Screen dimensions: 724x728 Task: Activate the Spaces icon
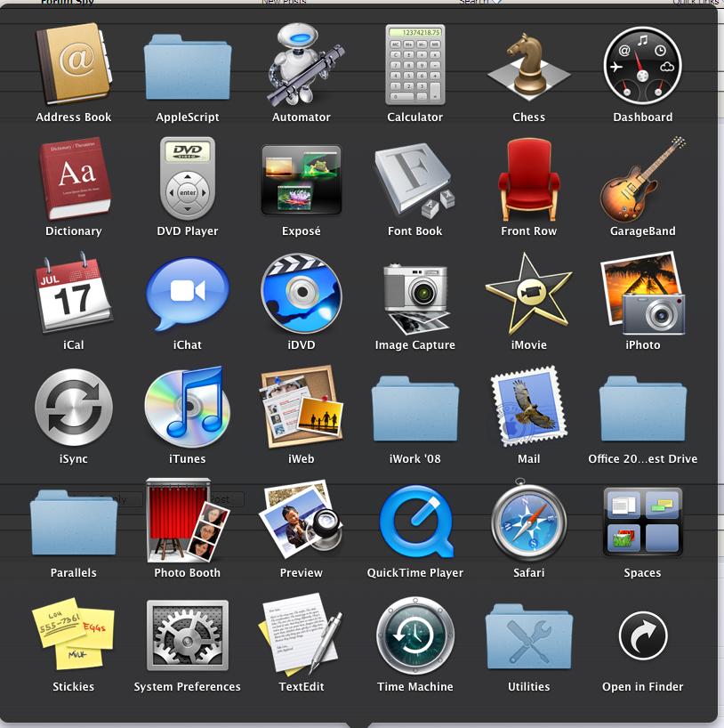(x=642, y=522)
